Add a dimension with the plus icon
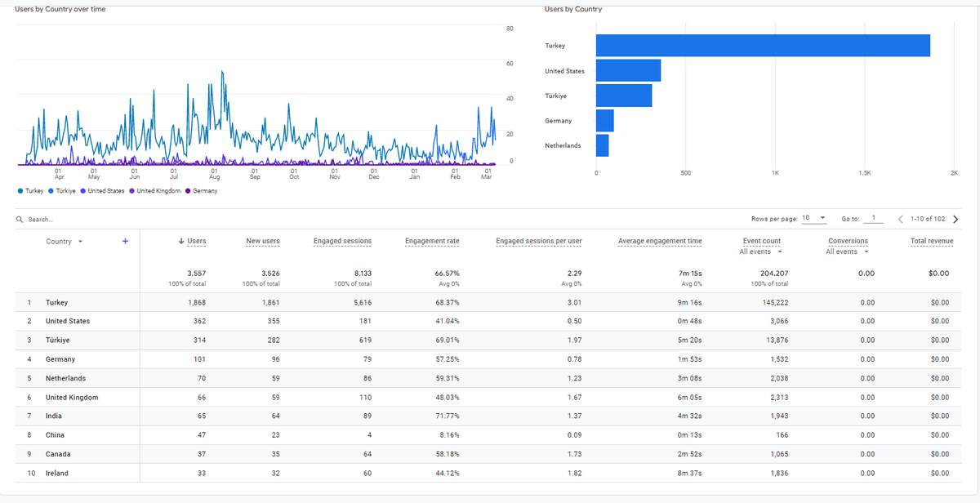 125,241
